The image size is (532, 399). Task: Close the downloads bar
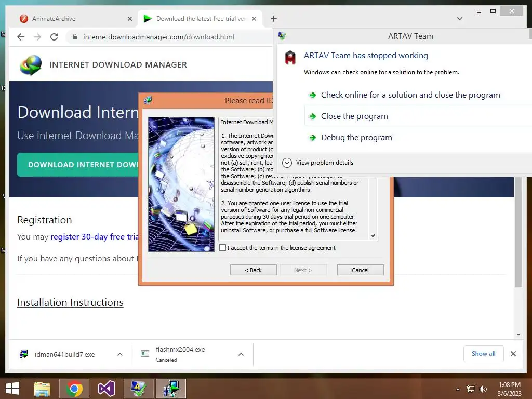tap(513, 354)
